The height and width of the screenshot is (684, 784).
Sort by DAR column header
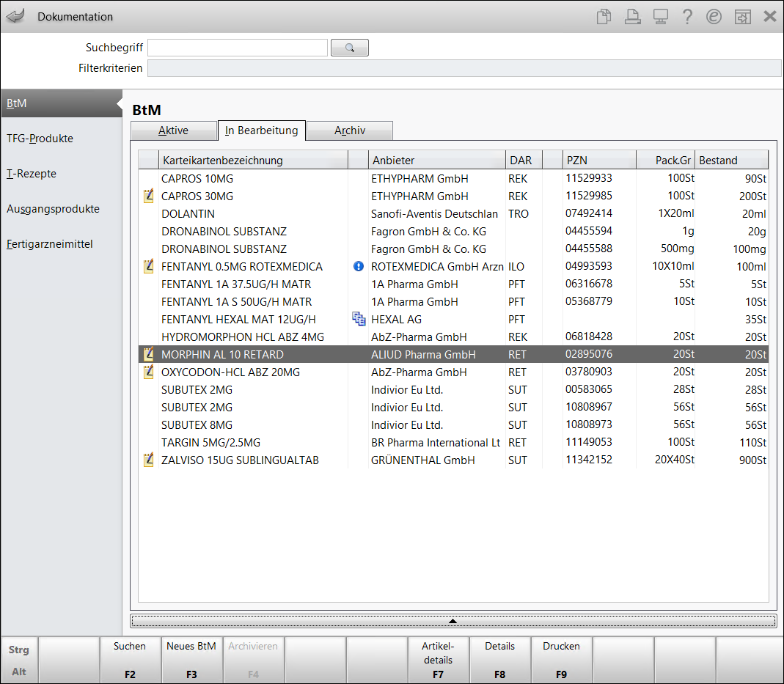pos(524,160)
